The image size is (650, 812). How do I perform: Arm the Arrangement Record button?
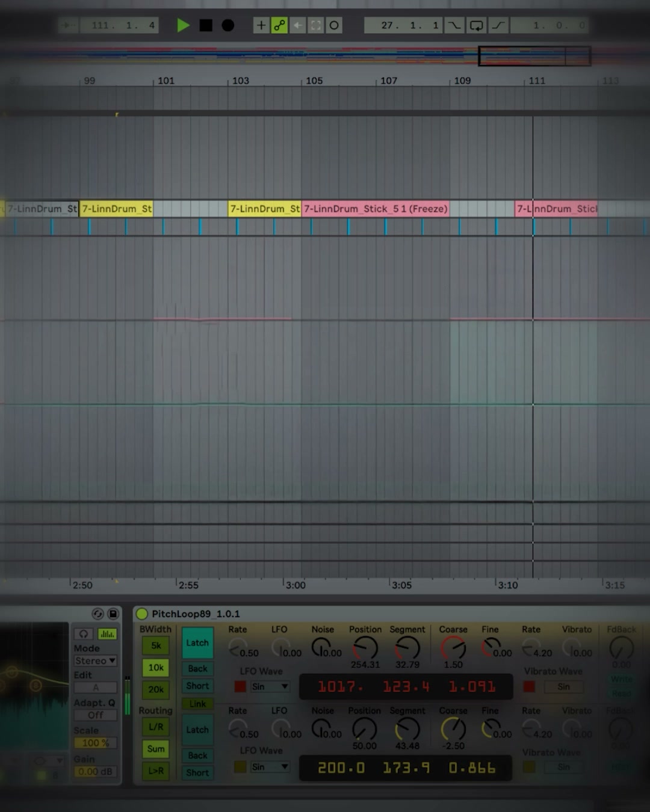[227, 25]
